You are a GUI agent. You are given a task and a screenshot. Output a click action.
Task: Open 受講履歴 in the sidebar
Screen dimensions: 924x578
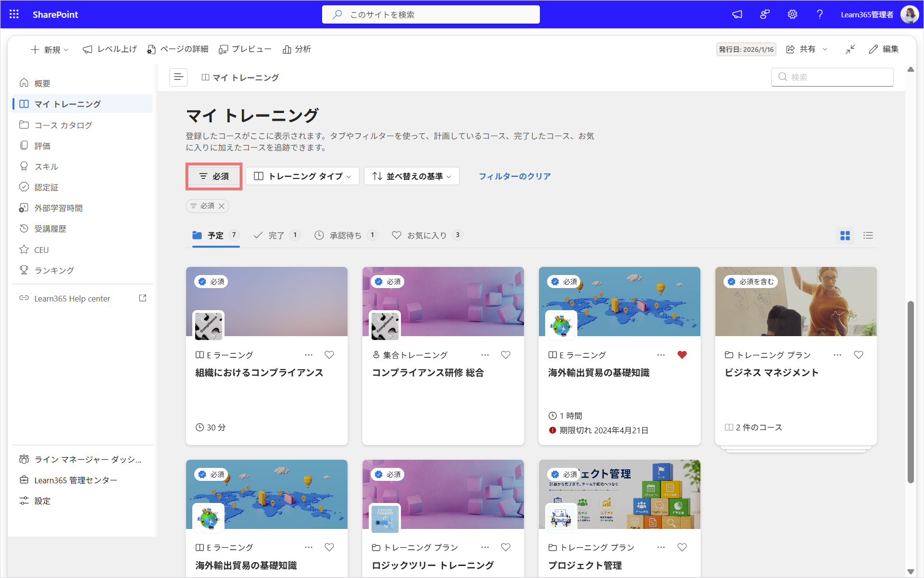pyautogui.click(x=83, y=229)
